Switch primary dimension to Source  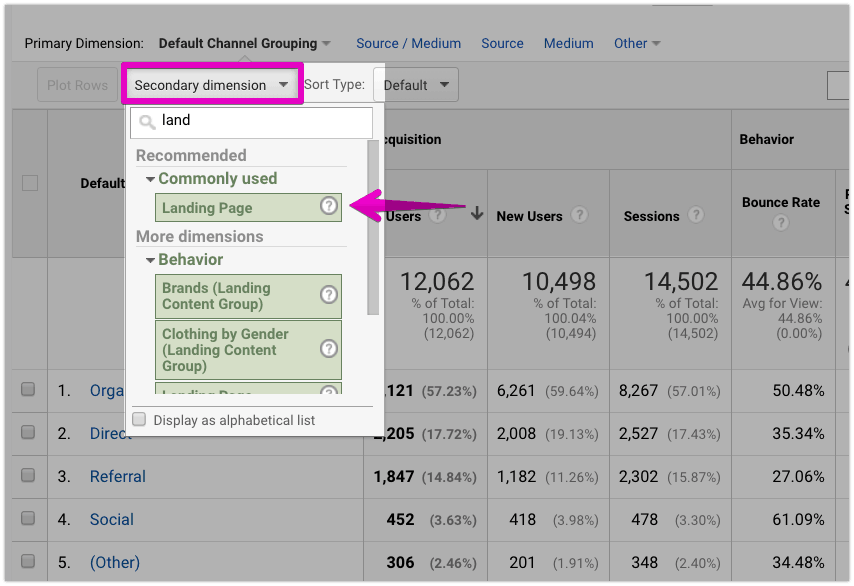pyautogui.click(x=502, y=43)
